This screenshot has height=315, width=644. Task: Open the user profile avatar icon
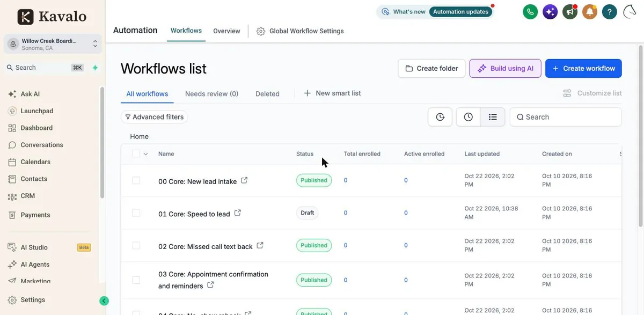(x=629, y=12)
